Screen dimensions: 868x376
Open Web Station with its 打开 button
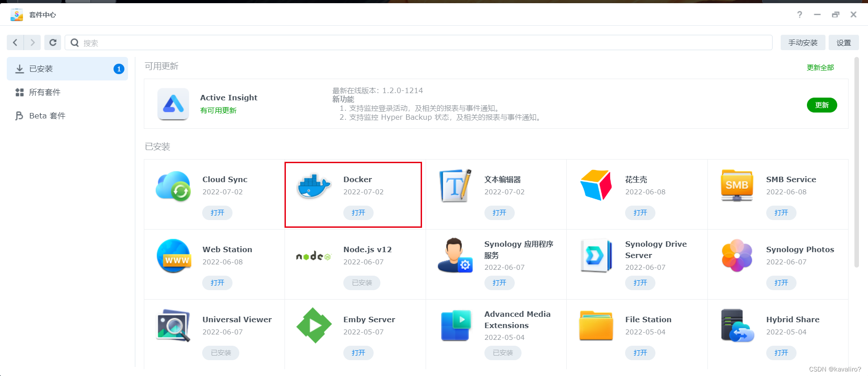(x=217, y=282)
